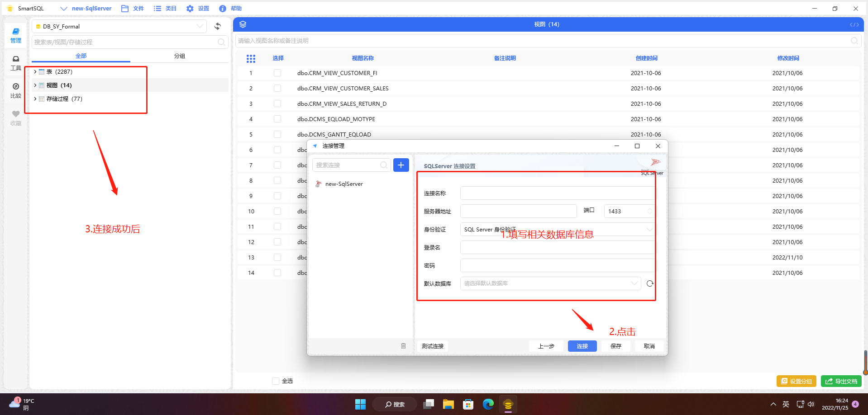Open the 文件 menu
The height and width of the screenshot is (415, 868).
pyautogui.click(x=133, y=9)
